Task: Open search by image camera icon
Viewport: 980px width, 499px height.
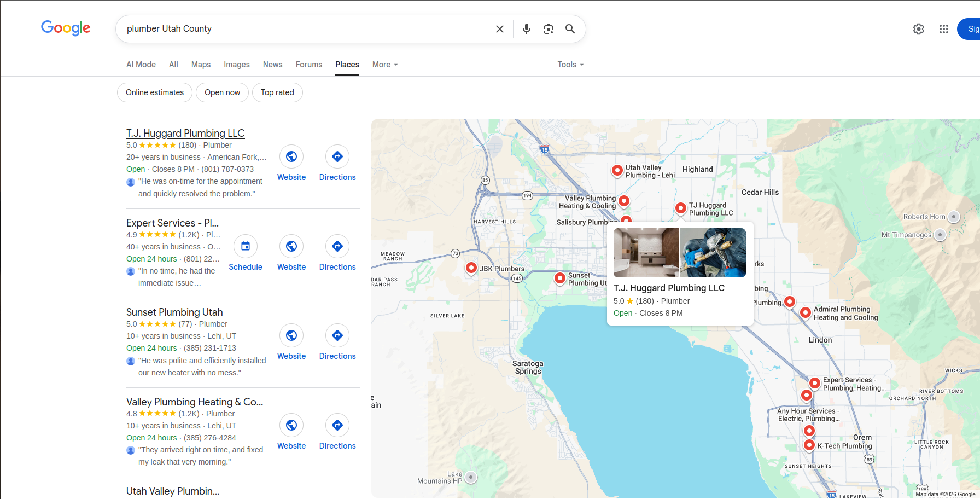Action: (x=548, y=29)
